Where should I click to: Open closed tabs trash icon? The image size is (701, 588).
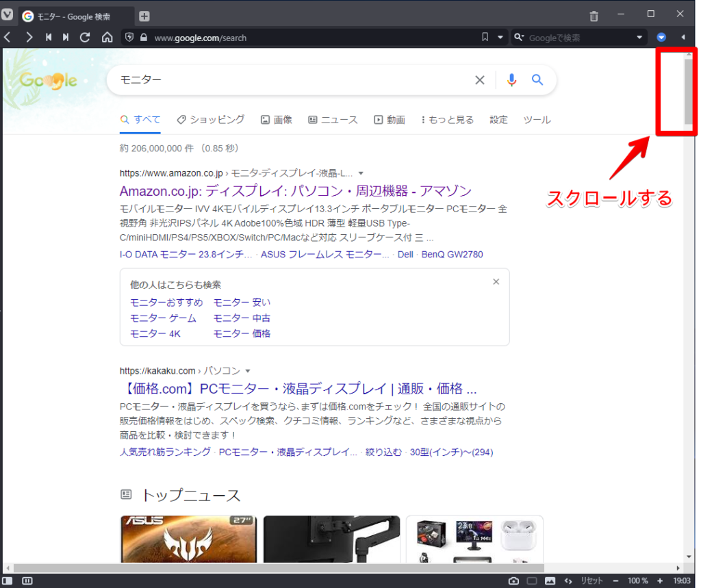point(594,16)
